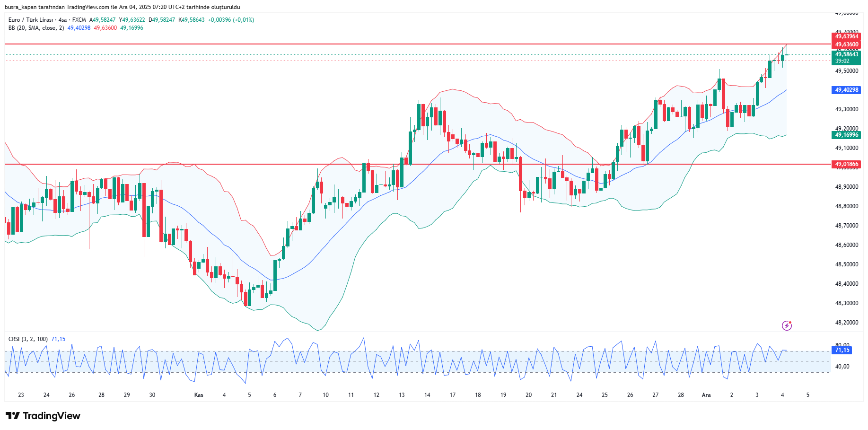Click the red 49,63600 value in BB legend
Screen dimensions: 868x430
coord(105,28)
